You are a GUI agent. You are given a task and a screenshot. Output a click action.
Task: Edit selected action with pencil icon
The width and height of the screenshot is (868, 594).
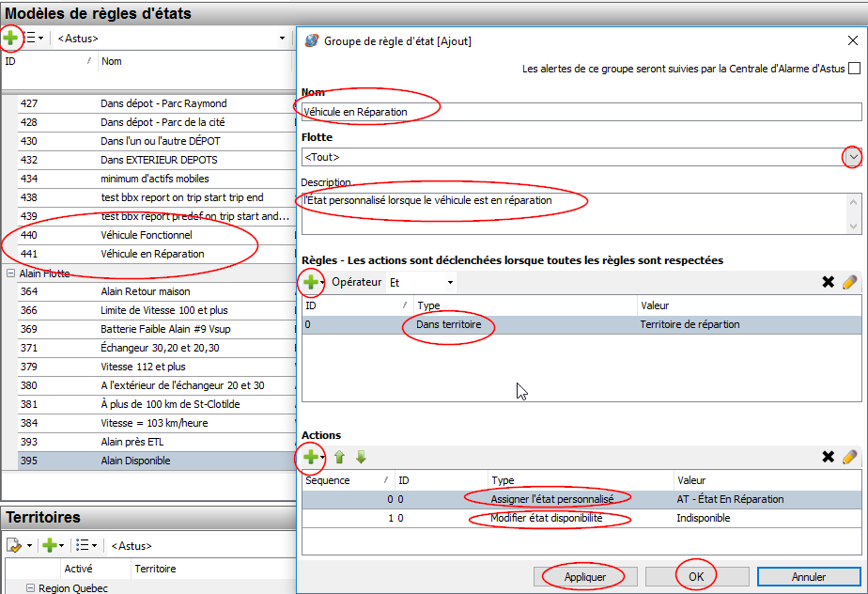click(x=849, y=458)
